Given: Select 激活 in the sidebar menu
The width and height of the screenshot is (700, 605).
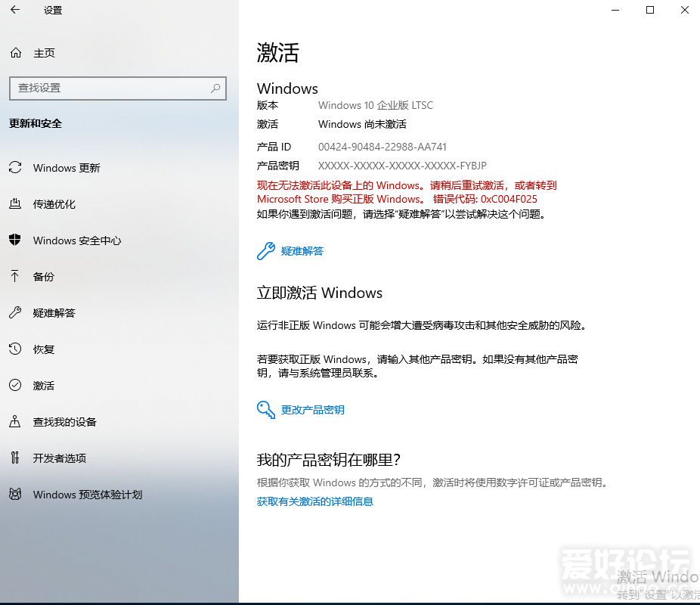Looking at the screenshot, I should pos(43,386).
